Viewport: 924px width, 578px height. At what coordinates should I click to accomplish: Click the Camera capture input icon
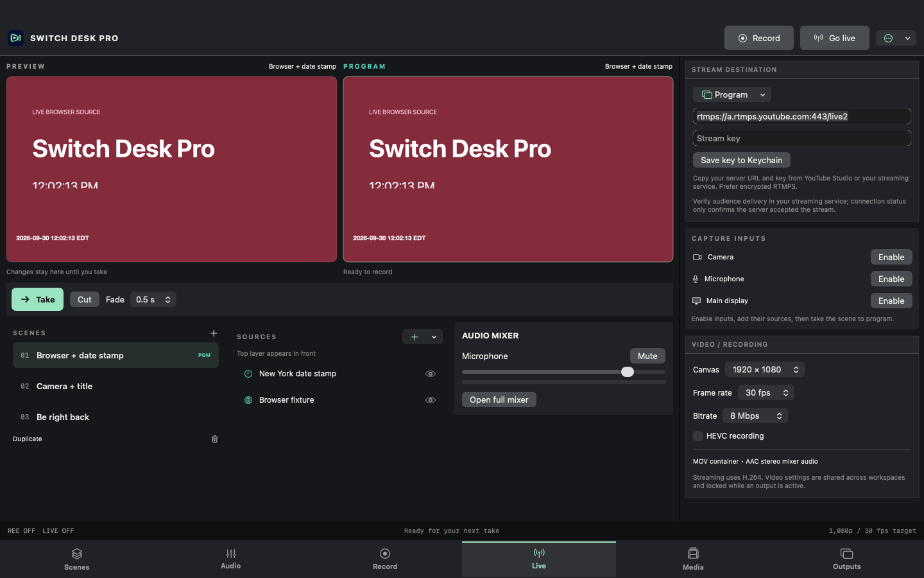click(697, 257)
